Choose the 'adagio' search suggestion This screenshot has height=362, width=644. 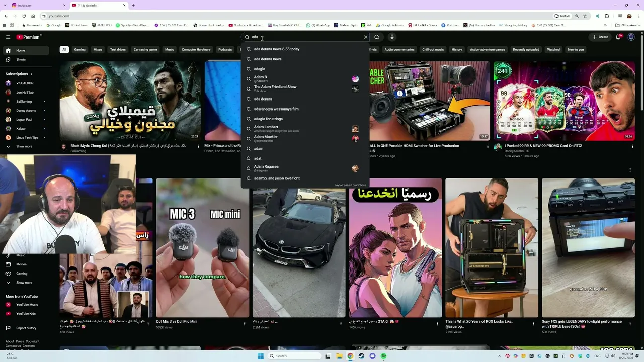point(305,69)
